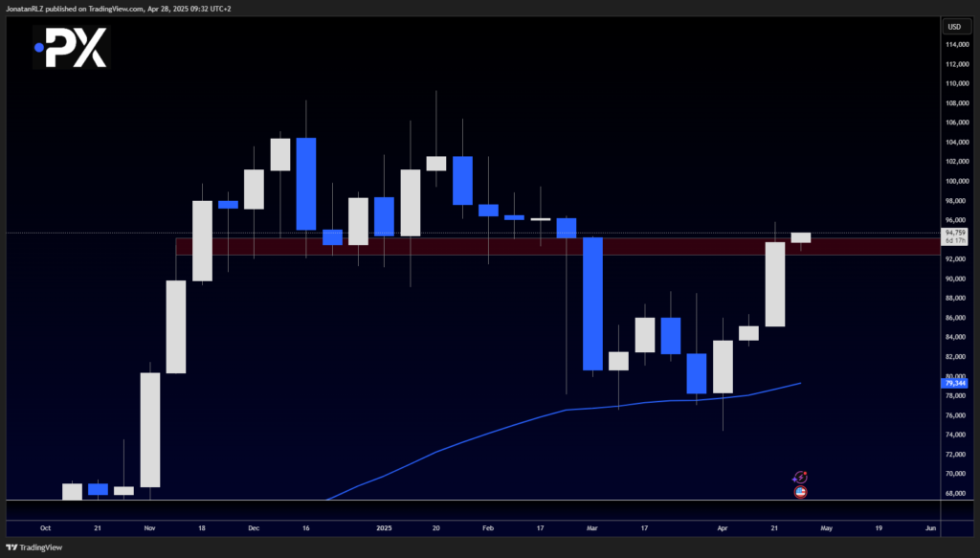The image size is (980, 558).
Task: Click the Dec label on time axis
Action: coord(254,528)
